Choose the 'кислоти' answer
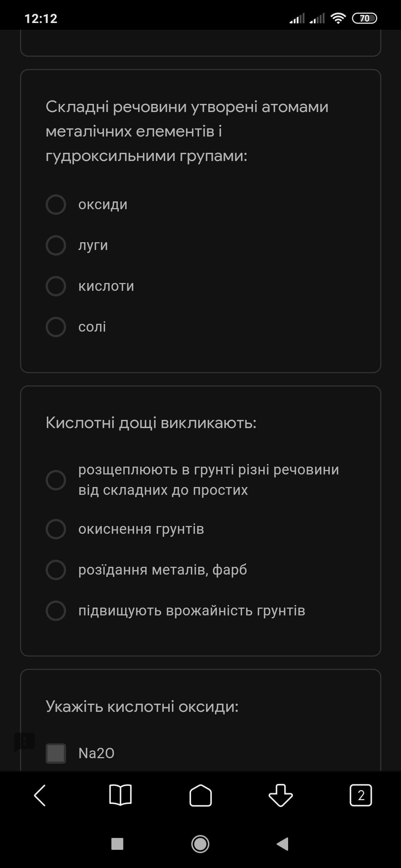Image resolution: width=401 pixels, height=868 pixels. [56, 286]
